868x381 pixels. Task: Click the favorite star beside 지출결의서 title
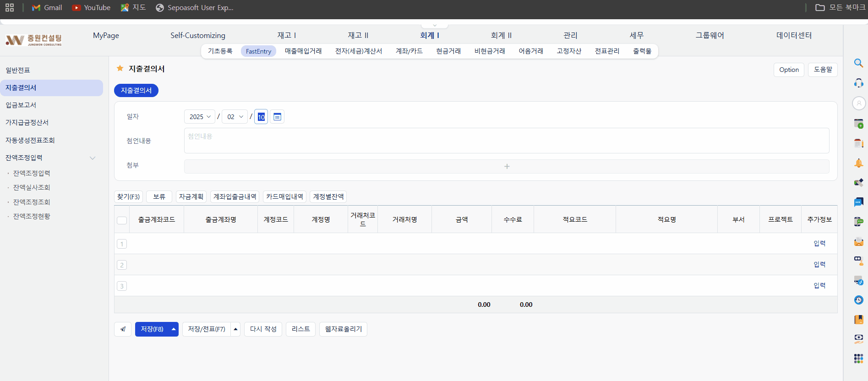[x=120, y=68]
